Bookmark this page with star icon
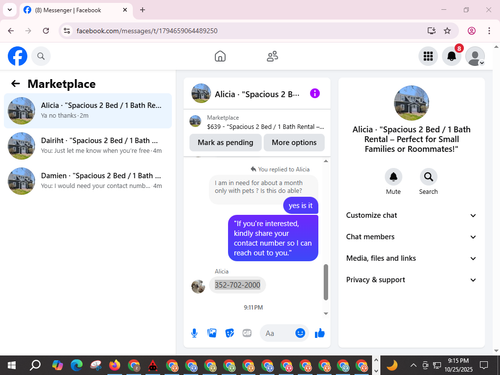The height and width of the screenshot is (375, 500). pos(447,31)
